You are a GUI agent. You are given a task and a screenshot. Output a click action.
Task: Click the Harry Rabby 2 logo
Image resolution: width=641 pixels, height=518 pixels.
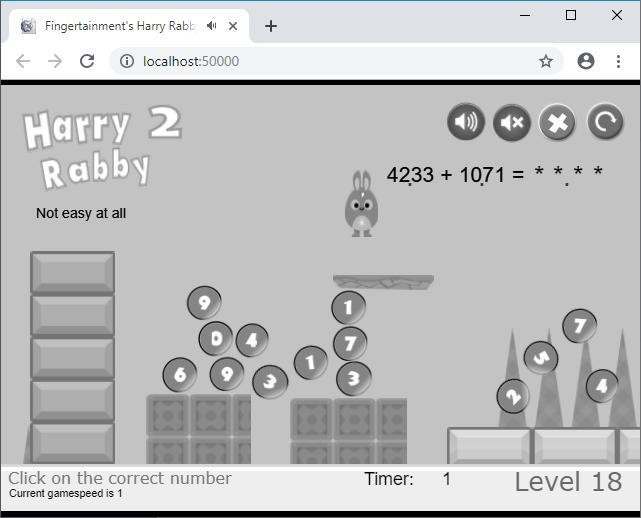103,148
